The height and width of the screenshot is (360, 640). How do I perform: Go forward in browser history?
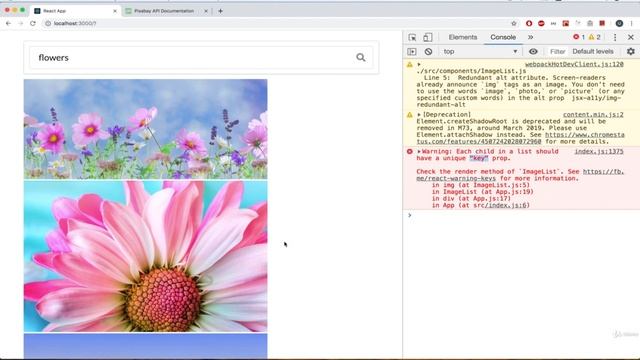coord(21,23)
